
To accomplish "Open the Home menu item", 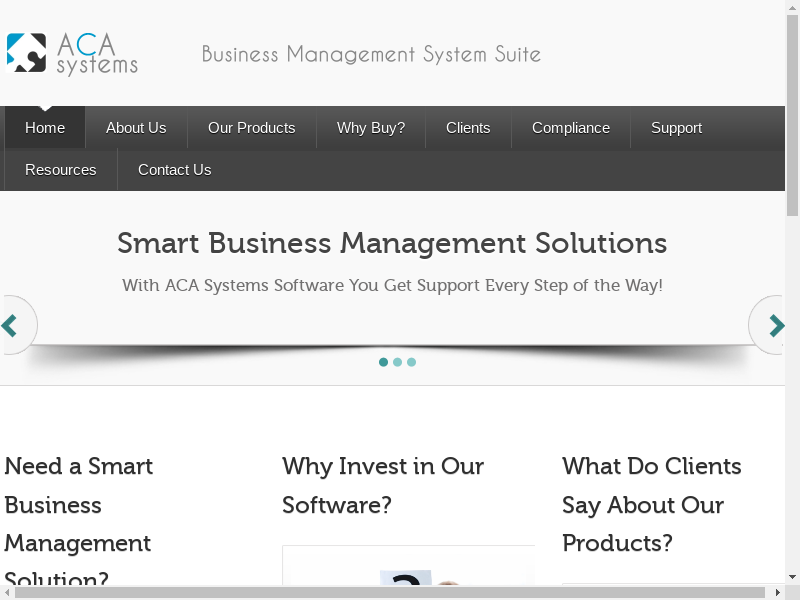I will [x=45, y=128].
